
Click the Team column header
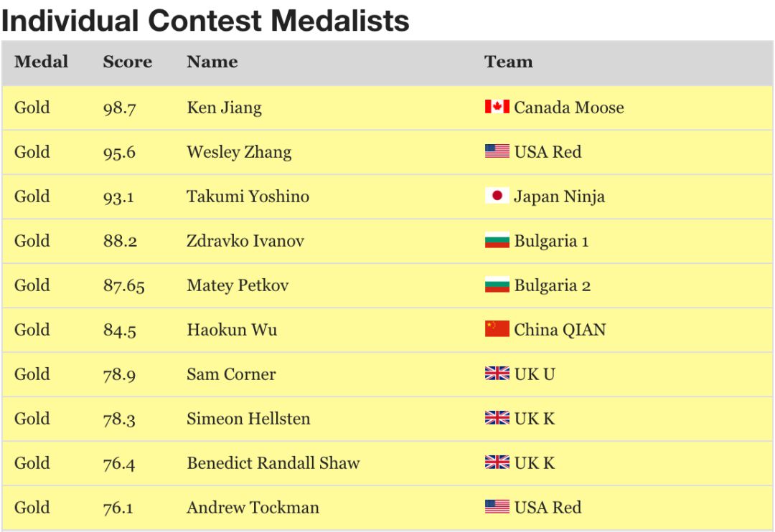pos(509,62)
